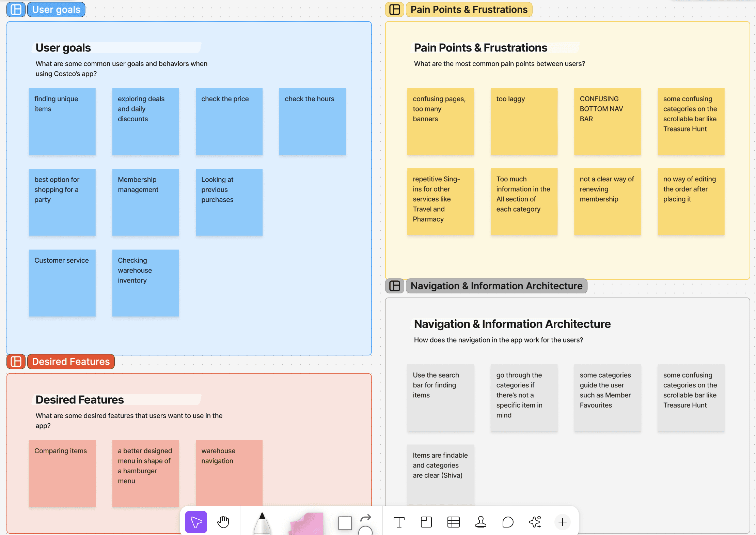Open the Stamp tool
The image size is (756, 535).
(481, 522)
